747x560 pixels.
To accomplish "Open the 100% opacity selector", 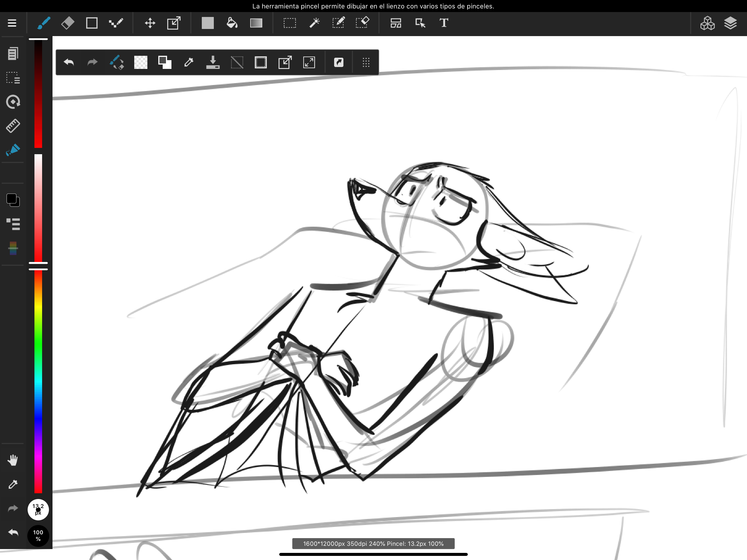I will [38, 536].
